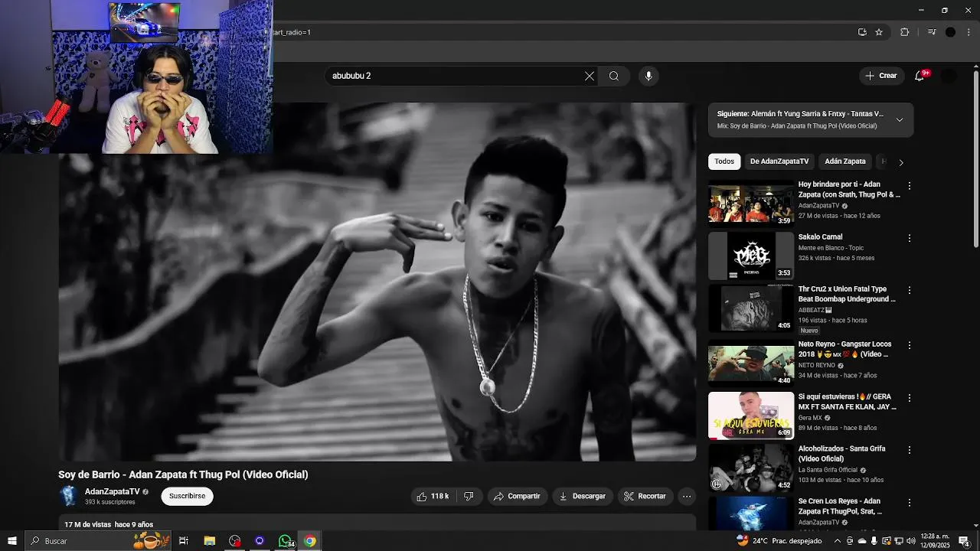Viewport: 980px width, 551px height.
Task: Open volume control speaker icon
Action: click(x=911, y=541)
